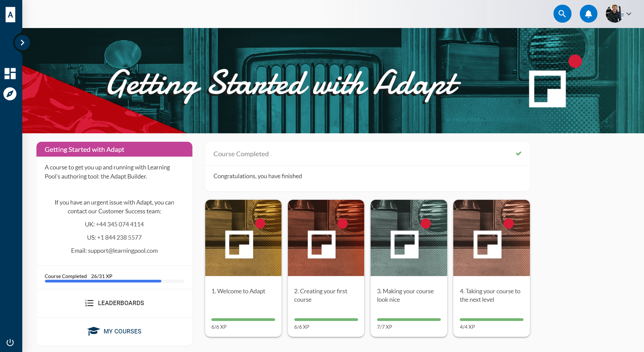
Task: Open 1. Welcome to Adapt module
Action: pos(243,268)
